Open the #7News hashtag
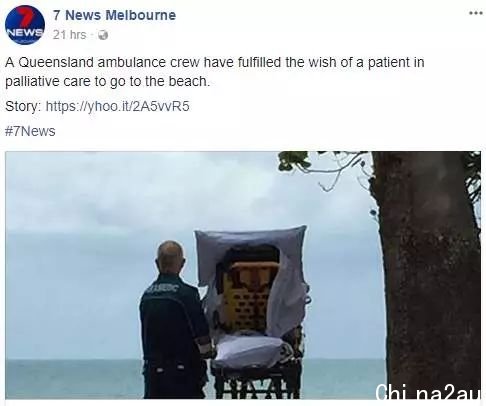Screen dimensions: 486x406 pos(30,131)
